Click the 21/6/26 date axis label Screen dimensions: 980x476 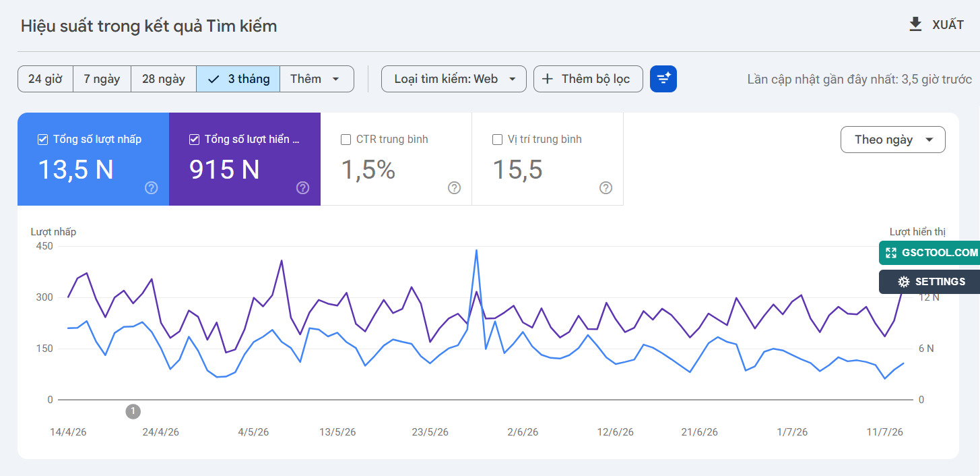[699, 432]
